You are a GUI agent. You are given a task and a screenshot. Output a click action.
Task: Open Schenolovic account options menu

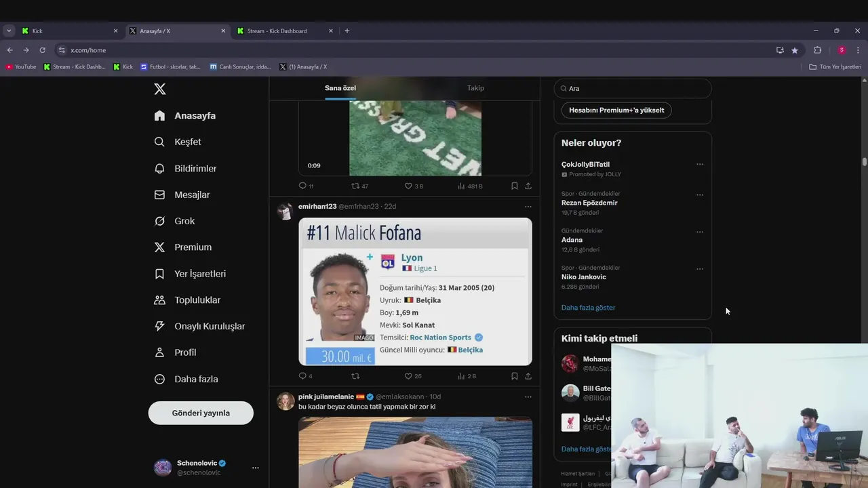[x=256, y=468]
